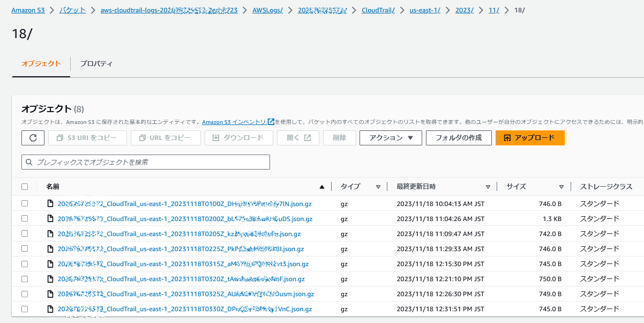644x323 pixels.
Task: Open T0205Z CloudTrail json.gz file link
Action: [179, 234]
